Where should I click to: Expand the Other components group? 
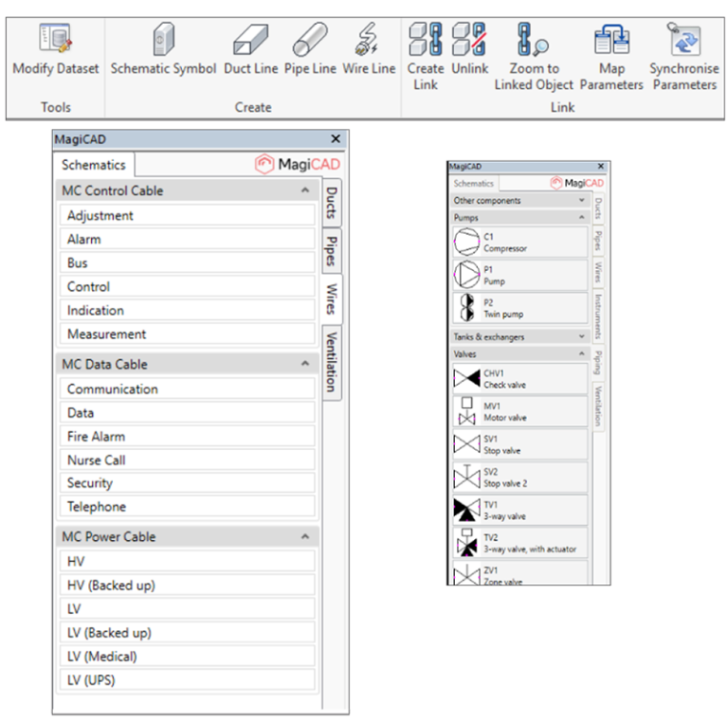click(x=582, y=201)
